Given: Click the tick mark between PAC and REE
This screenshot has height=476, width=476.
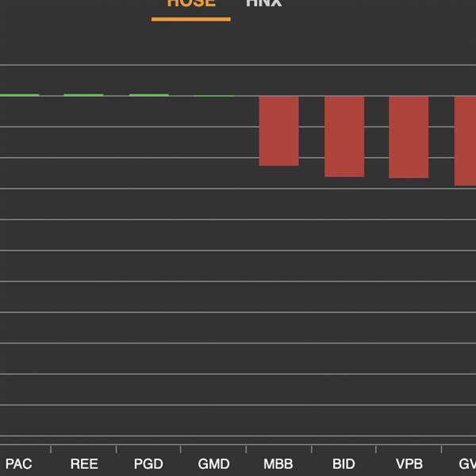Looking at the screenshot, I should (51, 449).
